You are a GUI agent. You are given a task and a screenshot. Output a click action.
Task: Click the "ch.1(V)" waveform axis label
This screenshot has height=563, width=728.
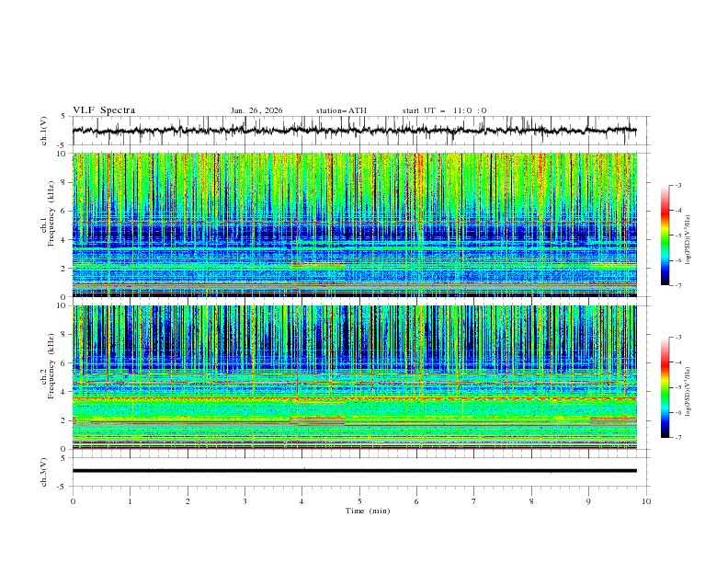point(43,132)
